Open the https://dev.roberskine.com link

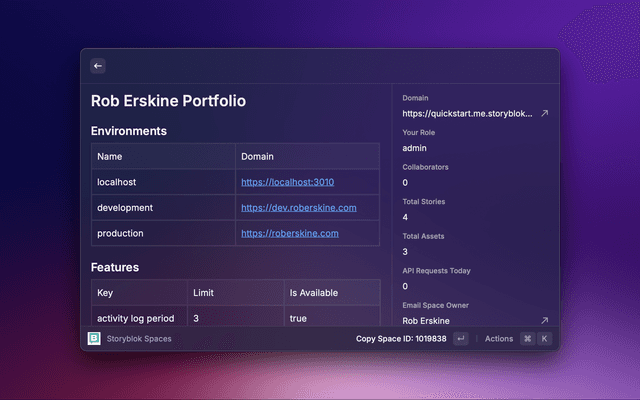[298, 208]
